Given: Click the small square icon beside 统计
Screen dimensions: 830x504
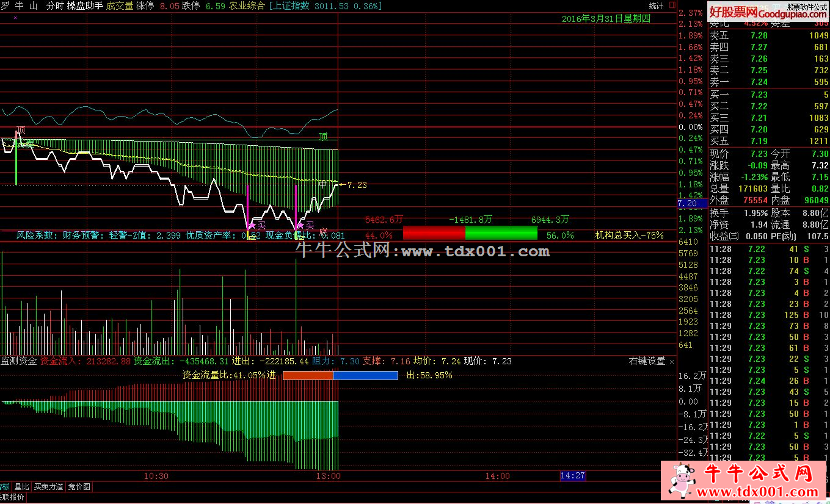Looking at the screenshot, I should (x=672, y=5).
